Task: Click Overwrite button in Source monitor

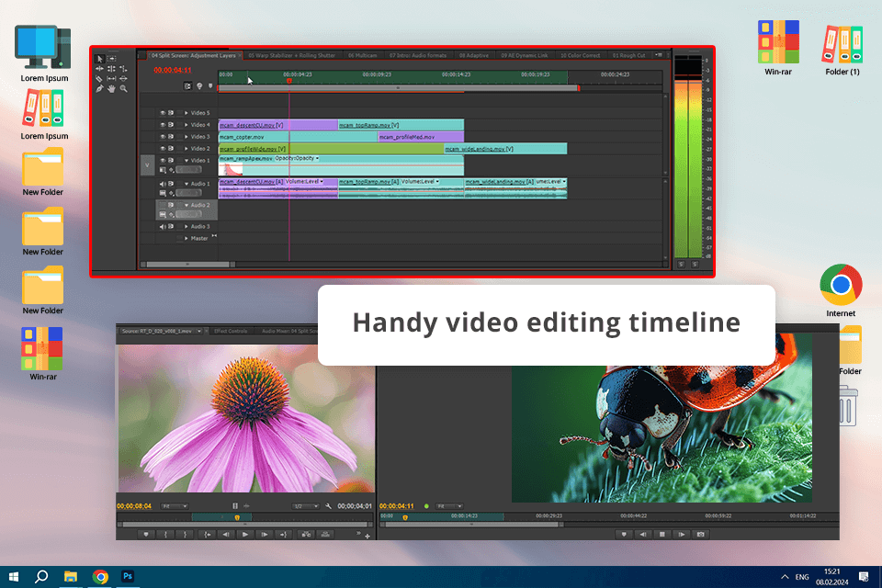Action: (325, 535)
